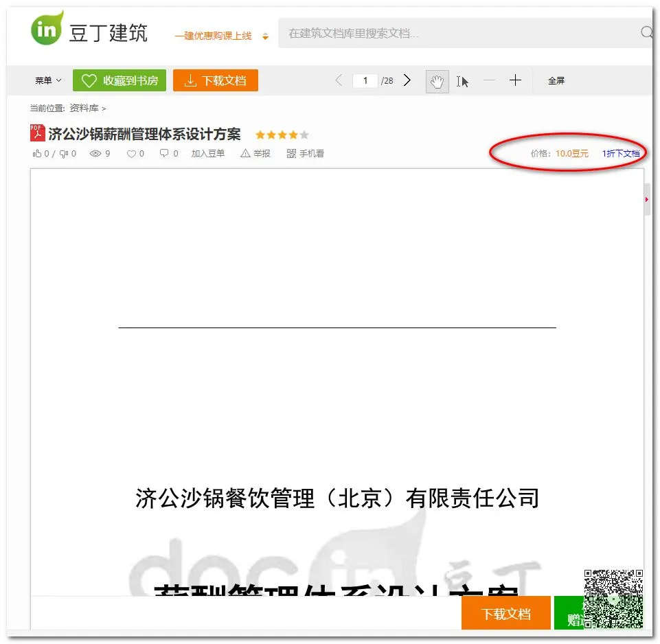
Task: Click the 10.0豆元 price text
Action: click(x=572, y=153)
